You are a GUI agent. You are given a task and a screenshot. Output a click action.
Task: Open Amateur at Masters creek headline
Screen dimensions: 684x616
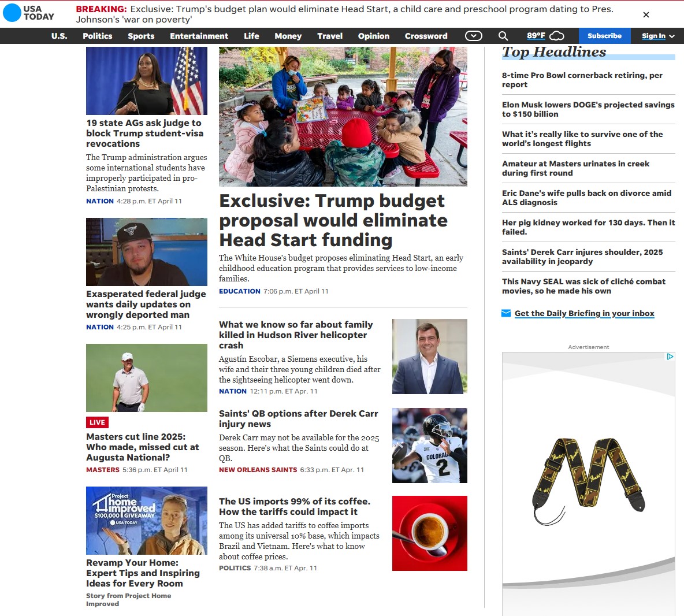pyautogui.click(x=575, y=168)
